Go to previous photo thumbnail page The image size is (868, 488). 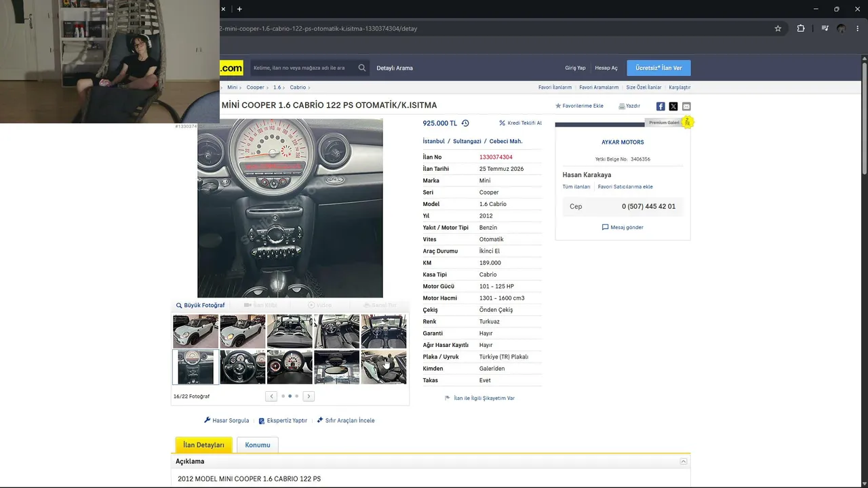click(271, 396)
